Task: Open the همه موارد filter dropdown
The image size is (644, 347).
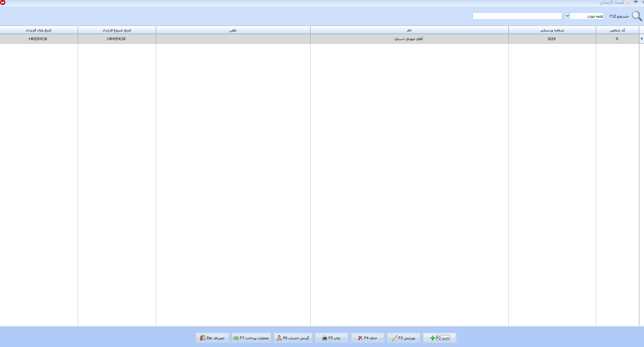Action: [x=567, y=16]
